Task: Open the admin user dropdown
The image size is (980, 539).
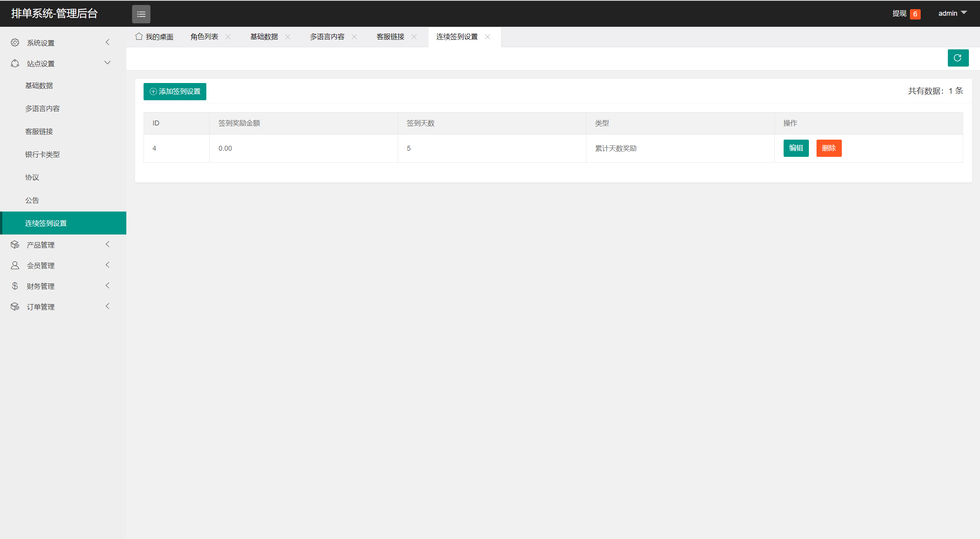Action: click(952, 13)
